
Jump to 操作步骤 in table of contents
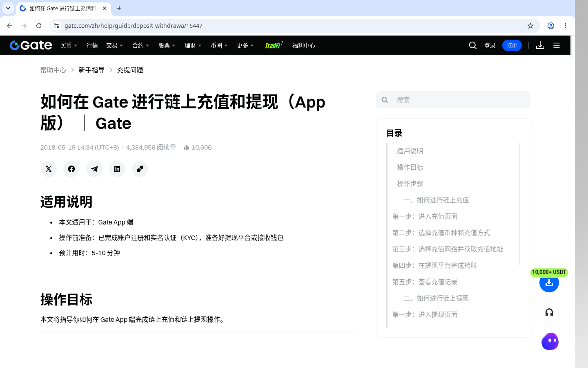pyautogui.click(x=410, y=184)
